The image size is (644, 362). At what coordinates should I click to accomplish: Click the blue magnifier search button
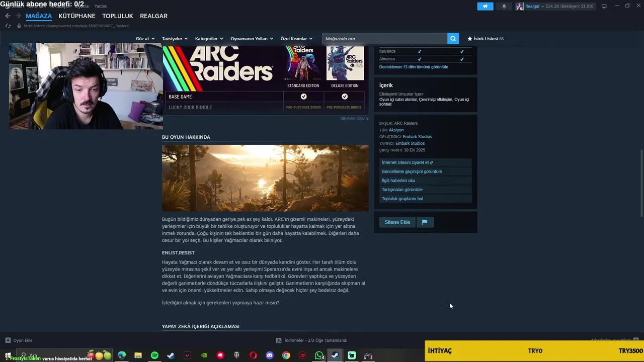pyautogui.click(x=453, y=39)
